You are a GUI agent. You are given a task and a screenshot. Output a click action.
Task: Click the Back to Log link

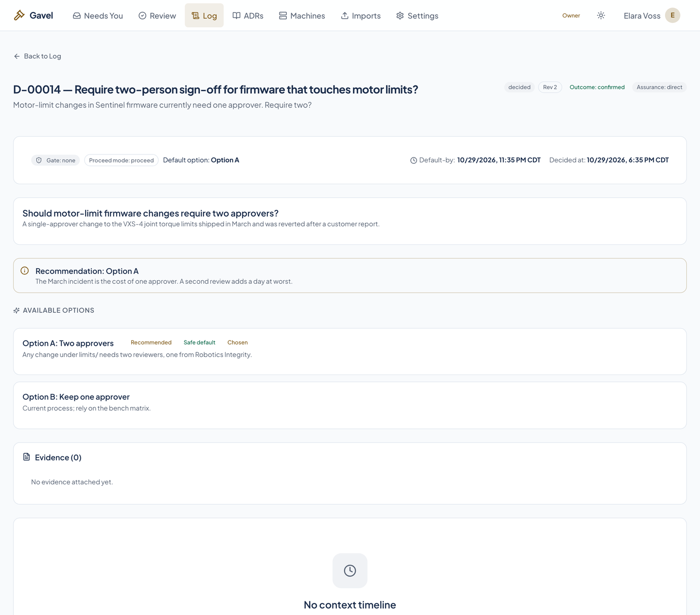coord(37,56)
